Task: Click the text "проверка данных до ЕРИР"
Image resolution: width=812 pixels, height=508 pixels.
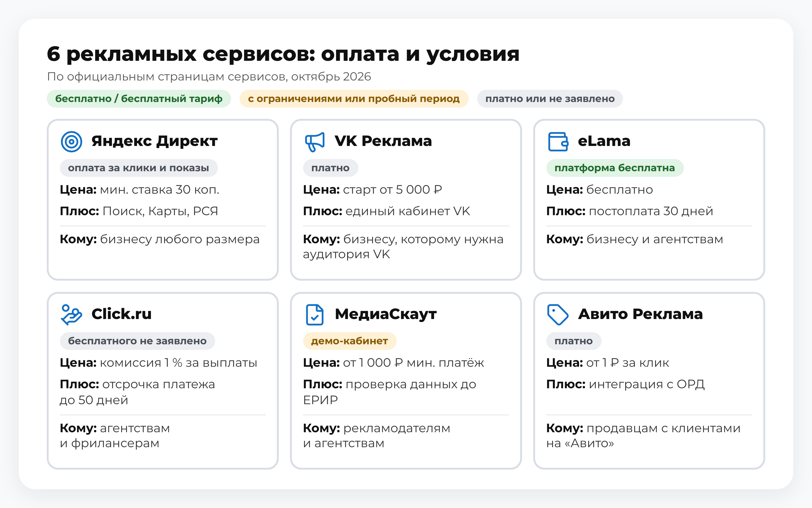Action: pos(390,392)
